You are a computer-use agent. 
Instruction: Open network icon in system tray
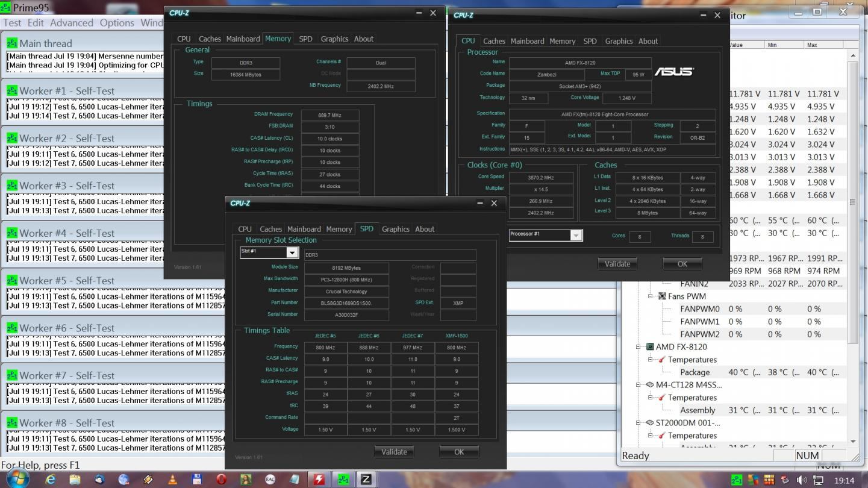(x=818, y=480)
